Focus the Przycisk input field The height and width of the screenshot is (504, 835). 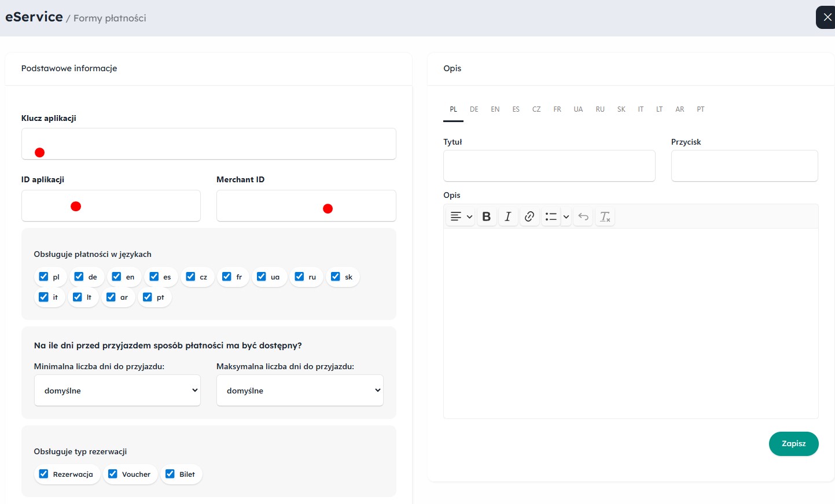point(745,165)
